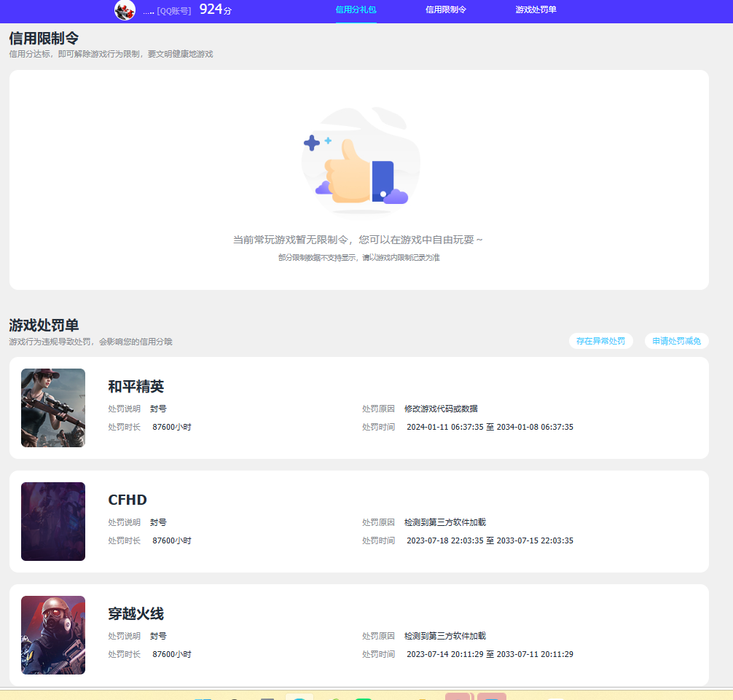Select CFHD's 检测到第三方软件加载 penalty reason
Image resolution: width=733 pixels, height=700 pixels.
[445, 522]
